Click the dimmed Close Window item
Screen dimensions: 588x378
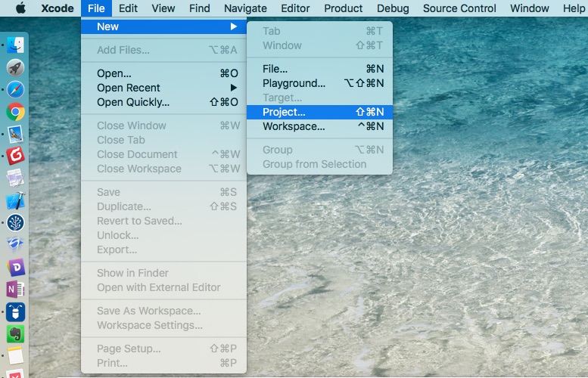click(x=164, y=125)
